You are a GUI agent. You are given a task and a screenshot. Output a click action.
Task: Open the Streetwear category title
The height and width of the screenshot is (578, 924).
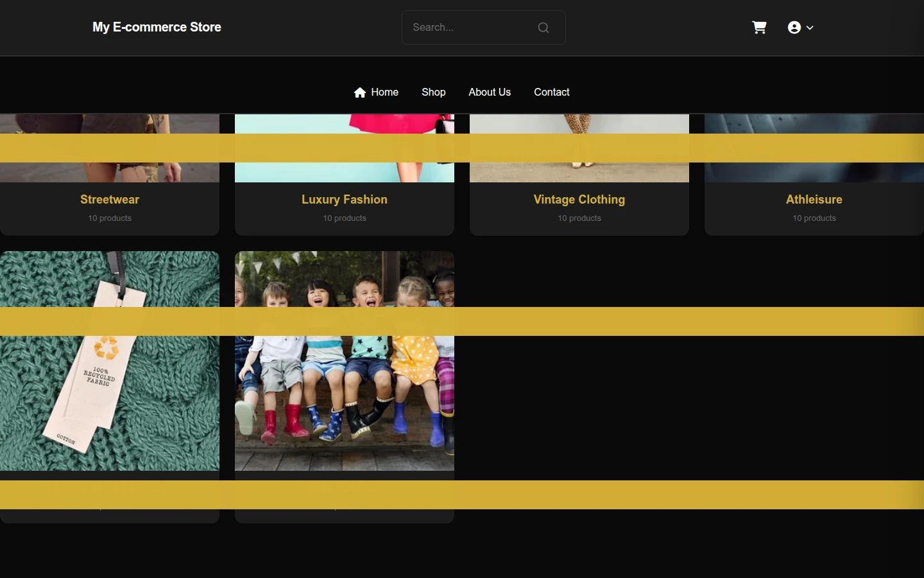[x=110, y=200]
